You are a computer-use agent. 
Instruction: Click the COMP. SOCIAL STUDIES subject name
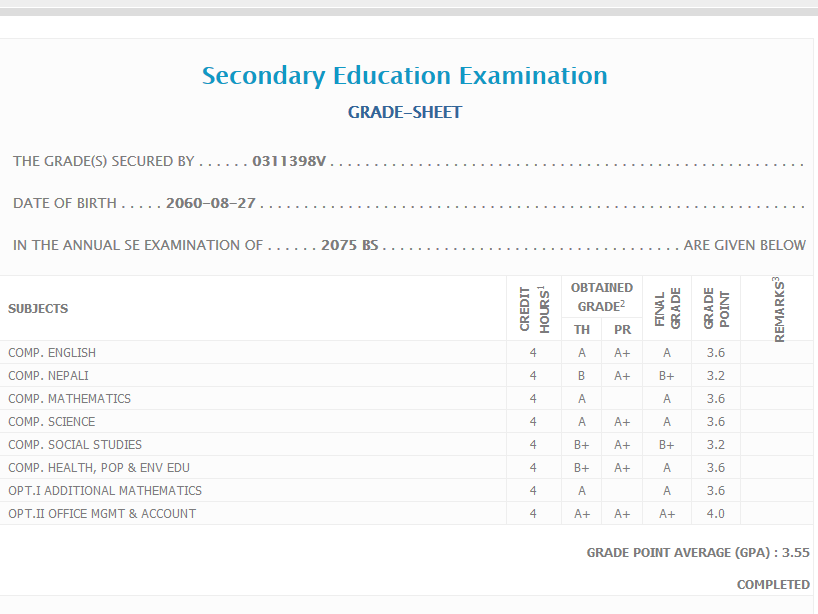pyautogui.click(x=75, y=445)
